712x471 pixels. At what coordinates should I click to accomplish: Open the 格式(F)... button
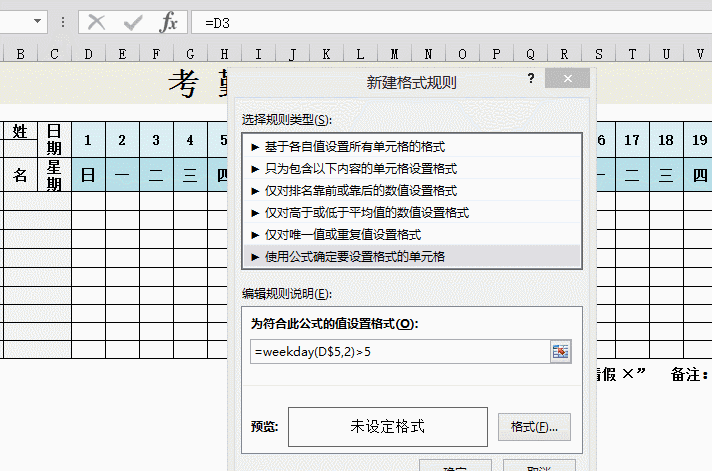coord(534,427)
